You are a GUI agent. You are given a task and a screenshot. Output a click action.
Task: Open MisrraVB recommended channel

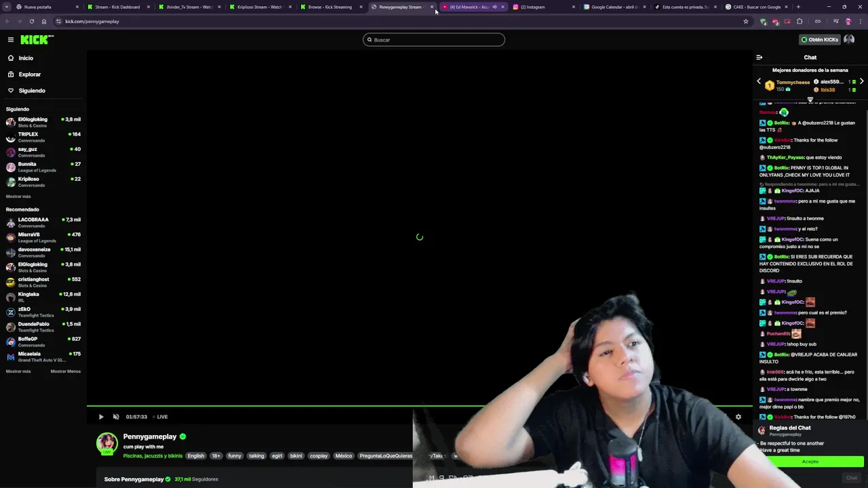tap(43, 237)
